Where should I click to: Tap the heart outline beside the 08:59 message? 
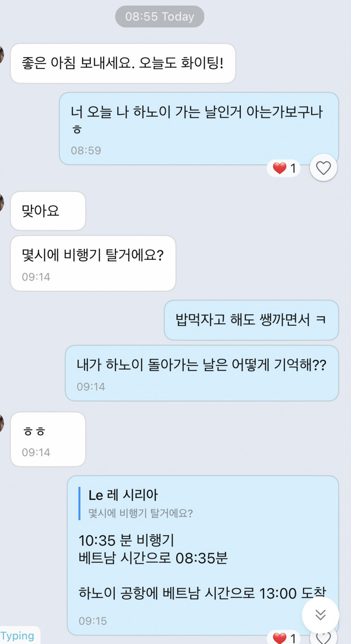pos(323,168)
